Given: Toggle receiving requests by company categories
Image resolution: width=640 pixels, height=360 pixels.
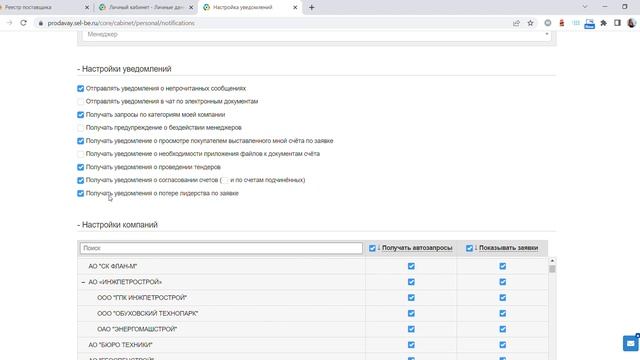Looking at the screenshot, I should point(80,115).
